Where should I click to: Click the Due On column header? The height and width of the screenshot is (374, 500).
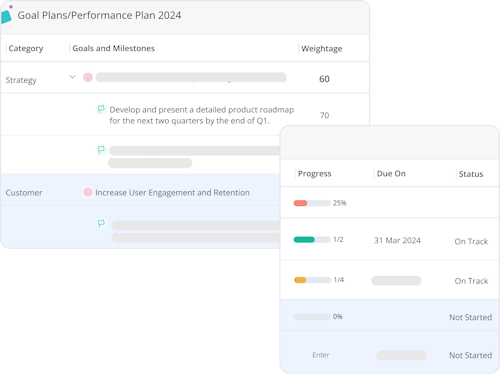[x=391, y=174]
